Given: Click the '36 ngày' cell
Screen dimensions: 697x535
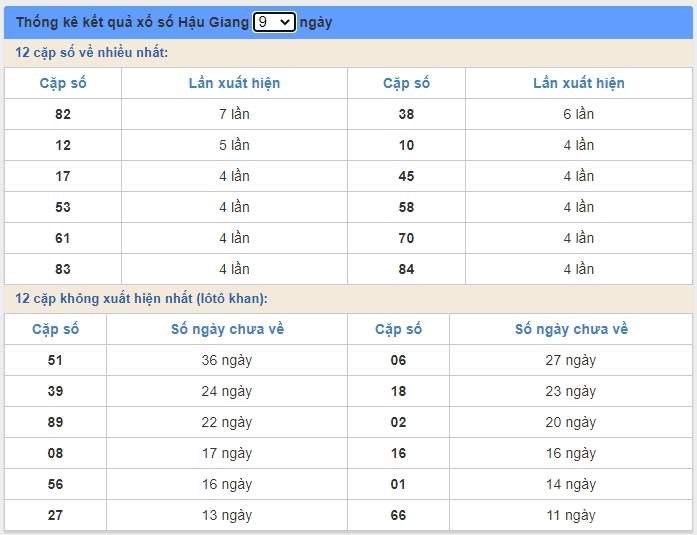Looking at the screenshot, I should tap(226, 360).
